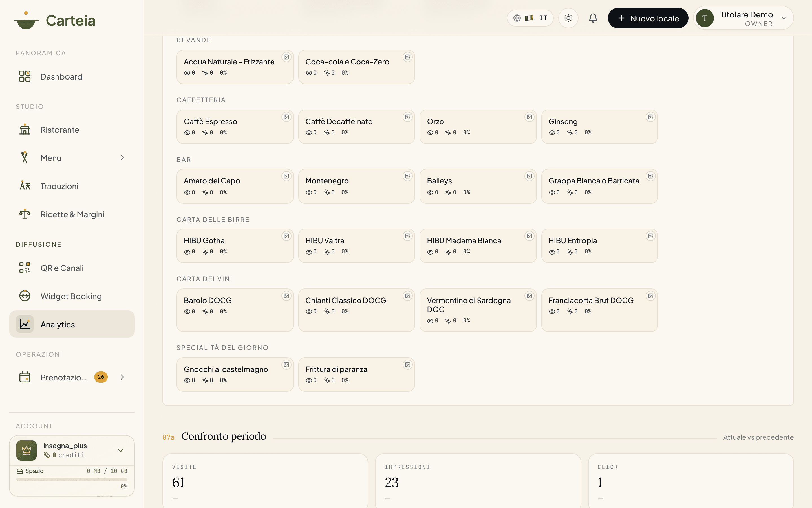Click the 0 MB / 10 GB storage value
The height and width of the screenshot is (508, 812).
point(107,471)
